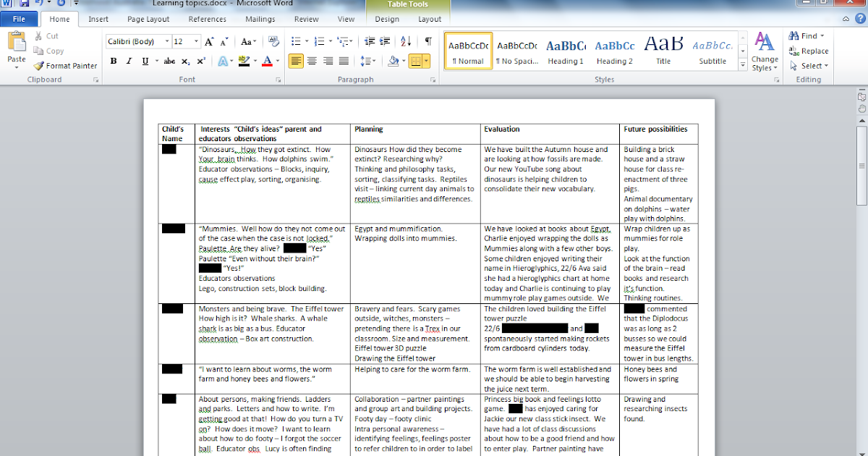This screenshot has height=456, width=868.
Task: Apply the Subtitle style
Action: [x=712, y=51]
